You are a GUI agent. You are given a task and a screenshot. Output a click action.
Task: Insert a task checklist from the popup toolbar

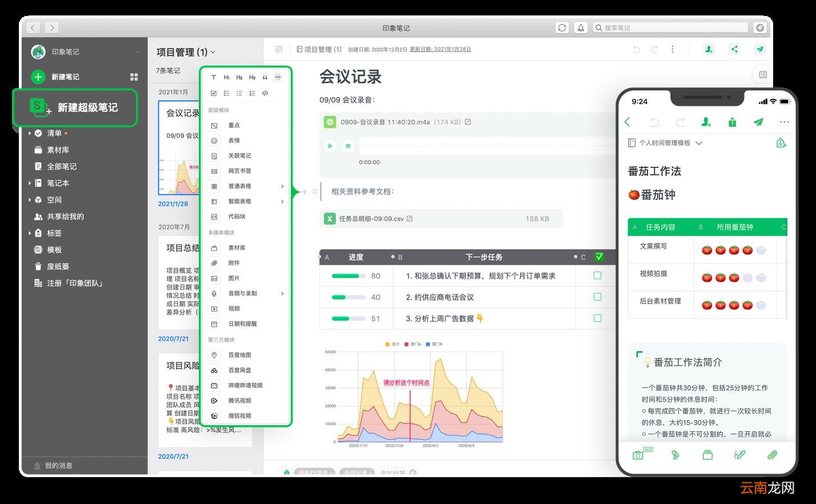[x=226, y=93]
